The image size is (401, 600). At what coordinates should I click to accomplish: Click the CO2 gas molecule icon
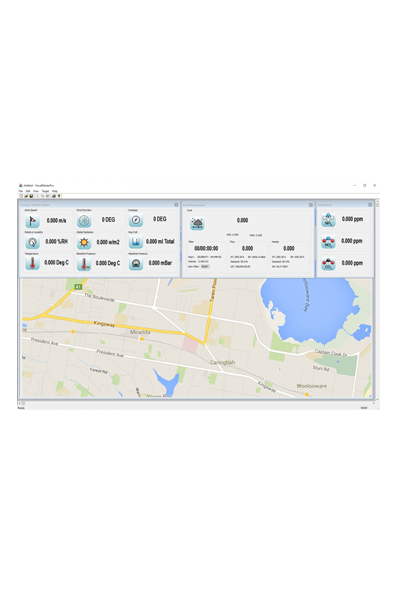click(x=328, y=264)
